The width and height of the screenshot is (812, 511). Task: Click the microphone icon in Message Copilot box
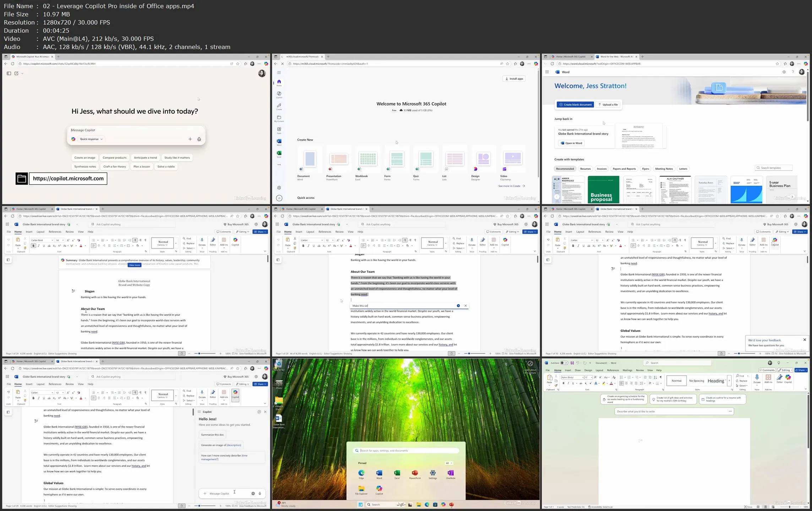point(199,139)
